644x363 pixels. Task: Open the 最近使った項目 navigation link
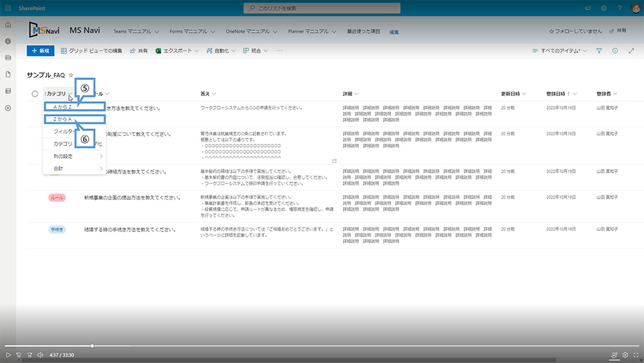pyautogui.click(x=363, y=31)
